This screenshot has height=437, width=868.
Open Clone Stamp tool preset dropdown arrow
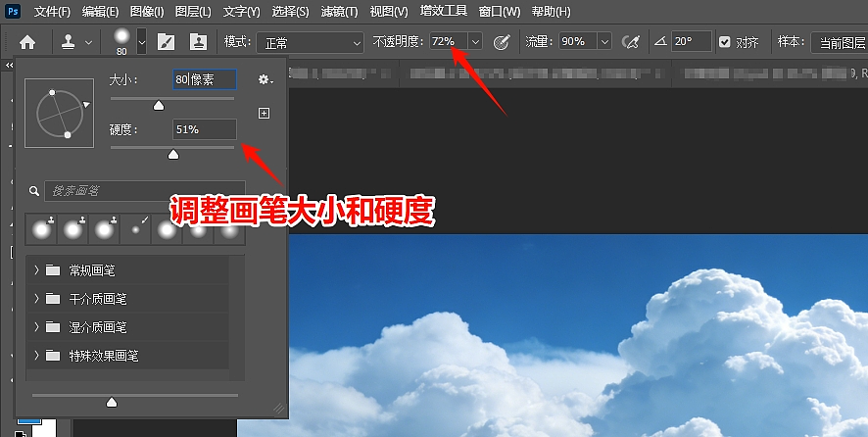88,42
